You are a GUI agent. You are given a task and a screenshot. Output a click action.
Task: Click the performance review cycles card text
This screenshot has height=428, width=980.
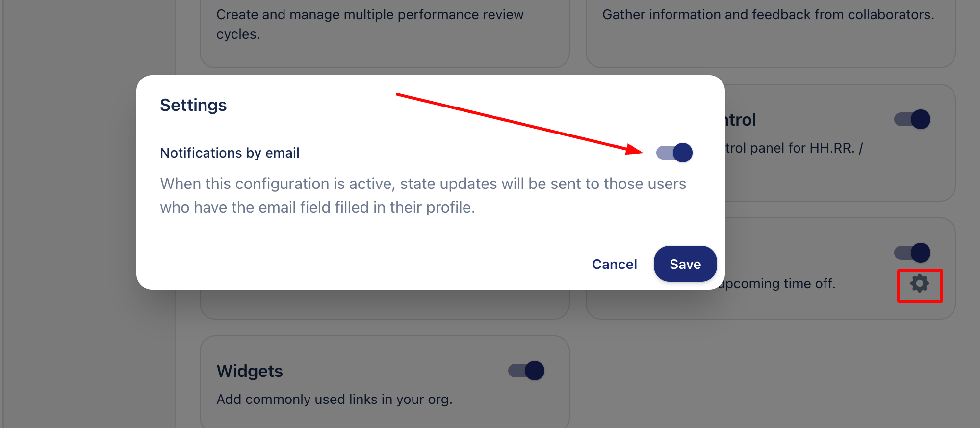point(370,24)
